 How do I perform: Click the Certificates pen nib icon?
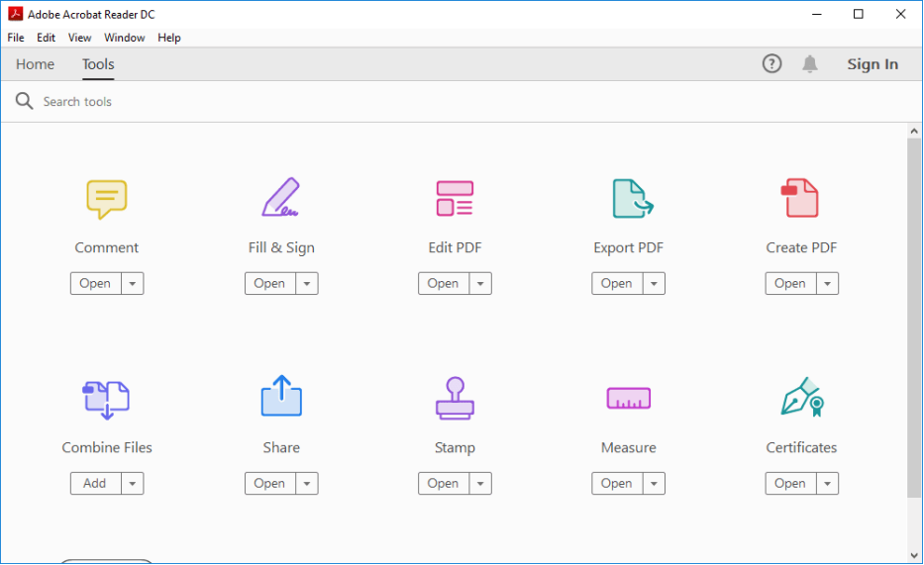click(x=802, y=398)
